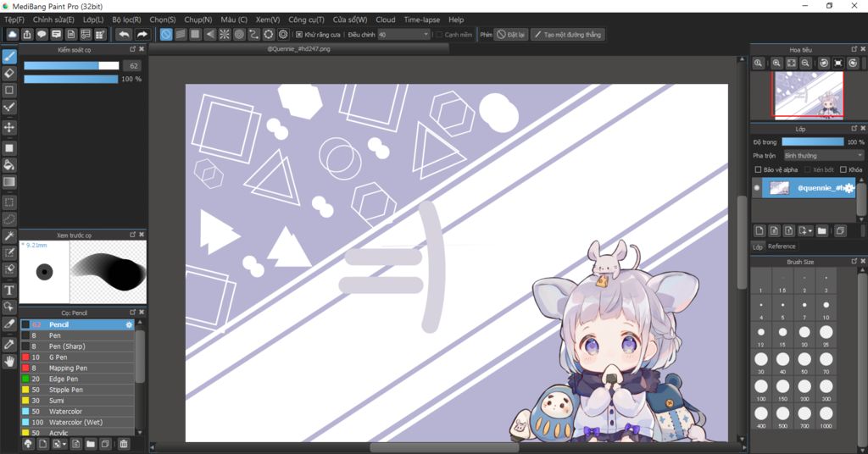Screen dimensions: 868x454
Task: Open the @quennie layer settings gear
Action: coord(849,188)
